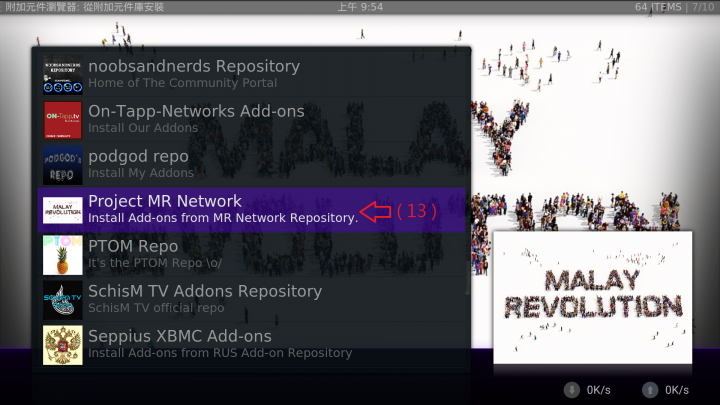This screenshot has width=720, height=405.
Task: Click 'Install Our Addons' description text
Action: point(143,128)
